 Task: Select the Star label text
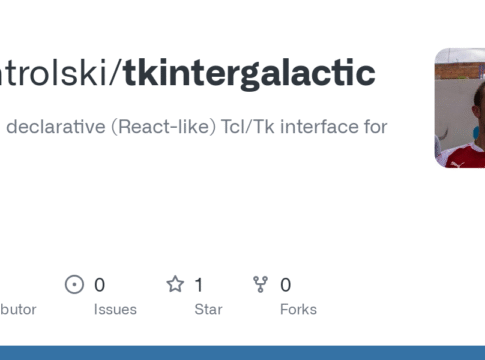click(208, 309)
